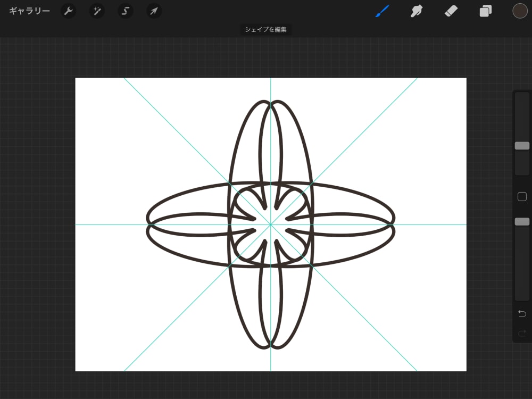Tap the center of the symmetry guides
The height and width of the screenshot is (399, 532).
click(x=271, y=226)
